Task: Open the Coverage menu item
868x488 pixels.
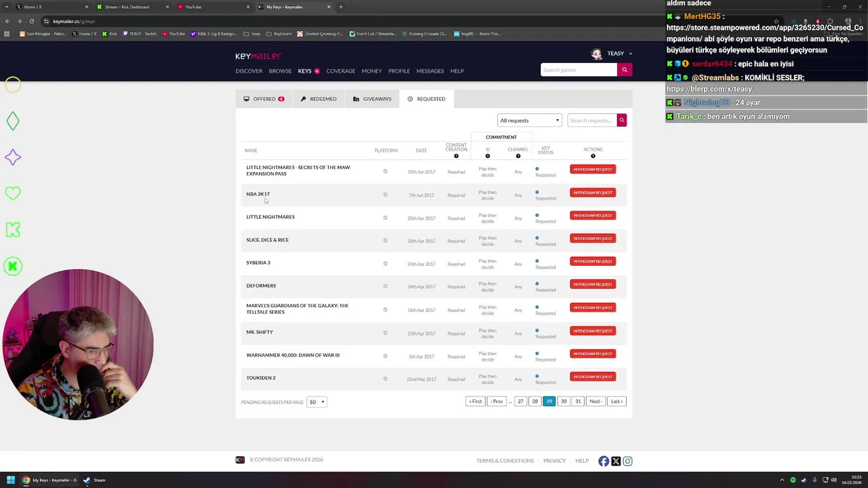Action: coord(340,71)
